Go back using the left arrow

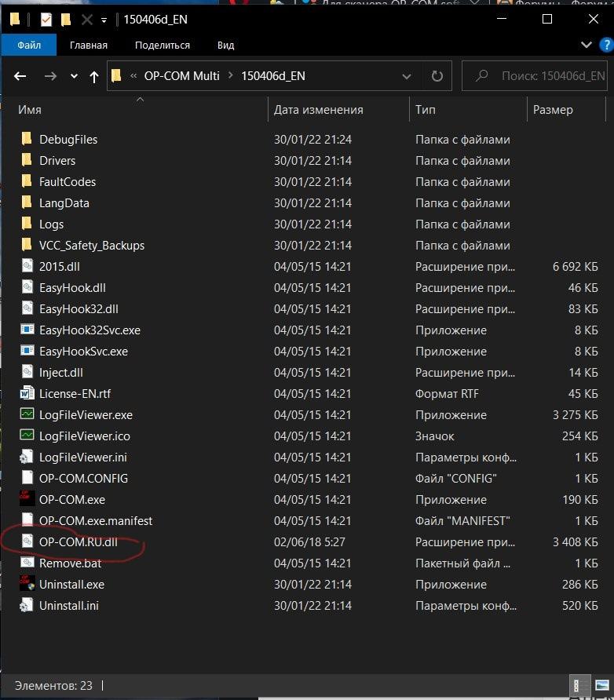tap(20, 76)
